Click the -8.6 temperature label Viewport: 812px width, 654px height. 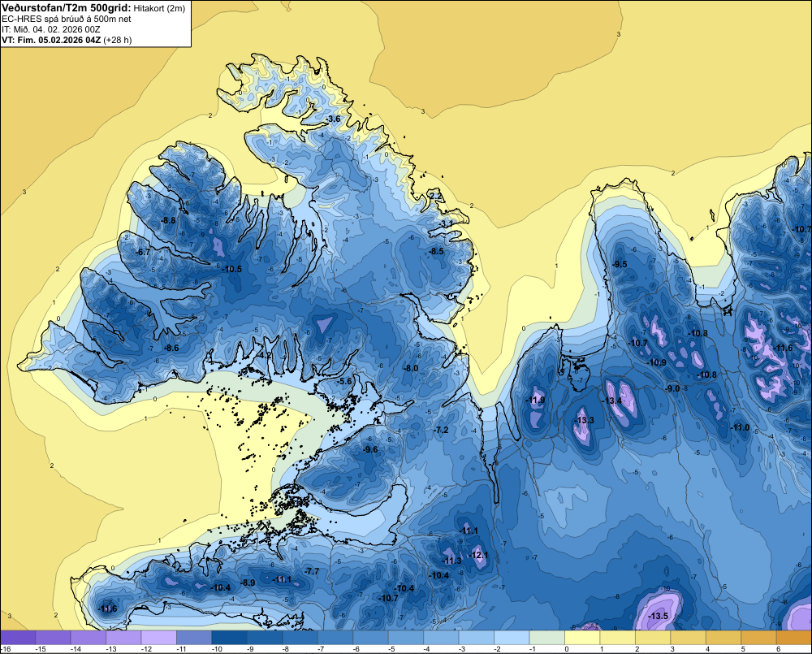coord(171,348)
